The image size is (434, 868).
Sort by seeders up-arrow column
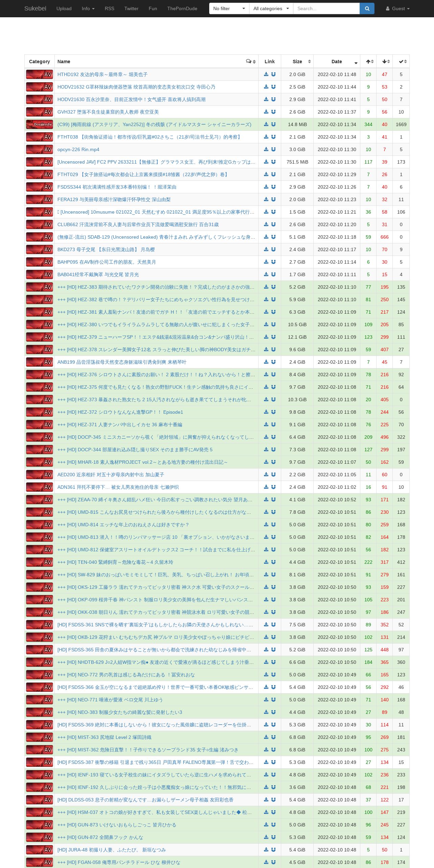pyautogui.click(x=368, y=62)
